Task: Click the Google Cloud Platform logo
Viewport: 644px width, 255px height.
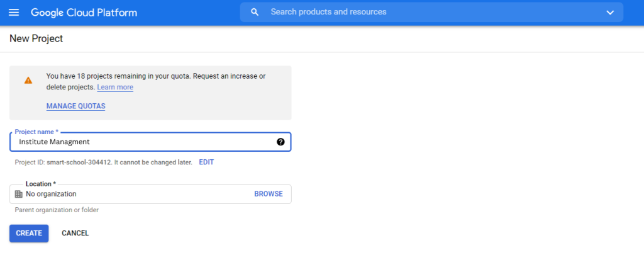Action: [84, 13]
